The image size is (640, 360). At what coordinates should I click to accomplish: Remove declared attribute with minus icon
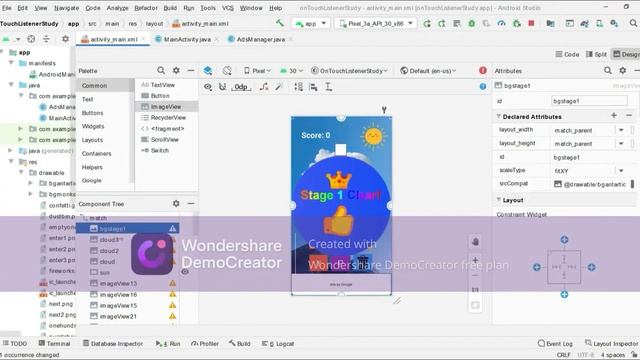[x=629, y=116]
